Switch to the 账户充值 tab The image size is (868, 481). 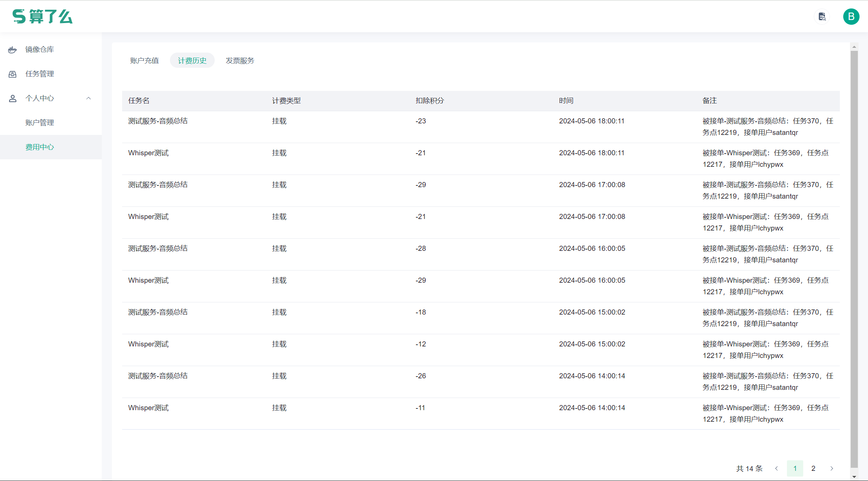point(144,60)
